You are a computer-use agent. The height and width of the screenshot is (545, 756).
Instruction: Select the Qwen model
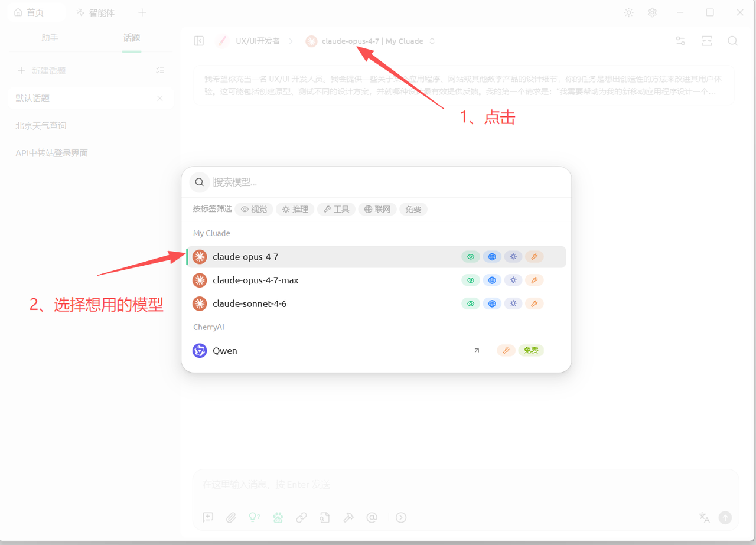376,351
